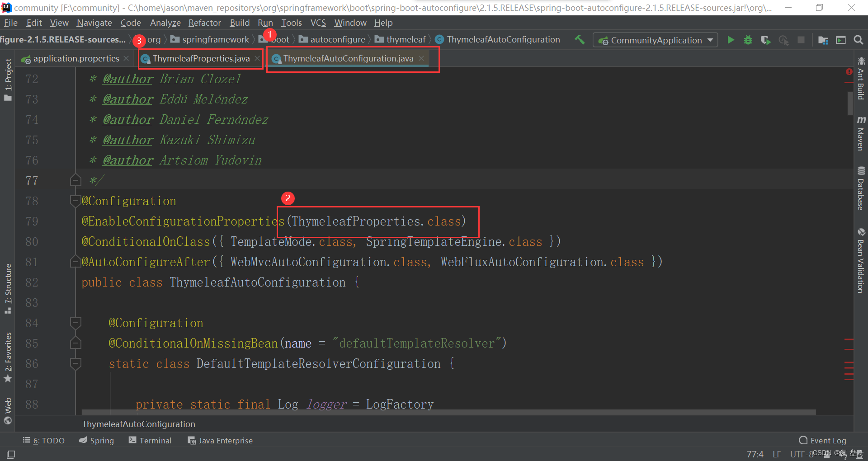
Task: Click cursor position 77:4 in status bar
Action: tap(755, 454)
